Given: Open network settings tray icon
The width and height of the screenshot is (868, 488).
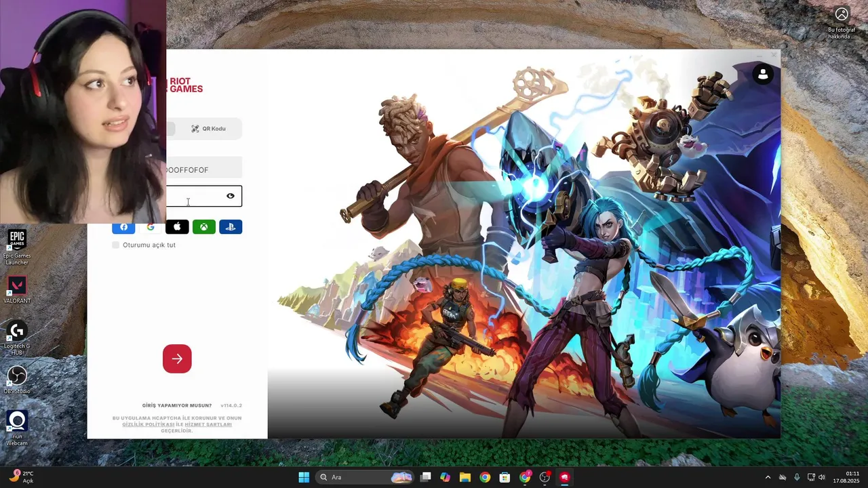Looking at the screenshot, I should 811,477.
